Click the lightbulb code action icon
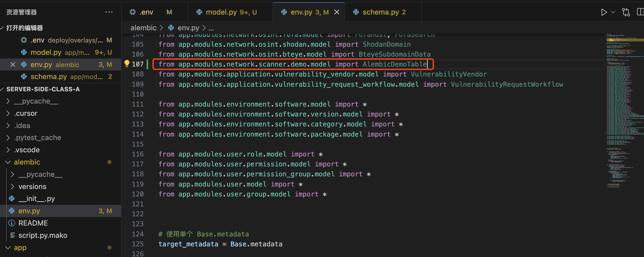 click(127, 64)
